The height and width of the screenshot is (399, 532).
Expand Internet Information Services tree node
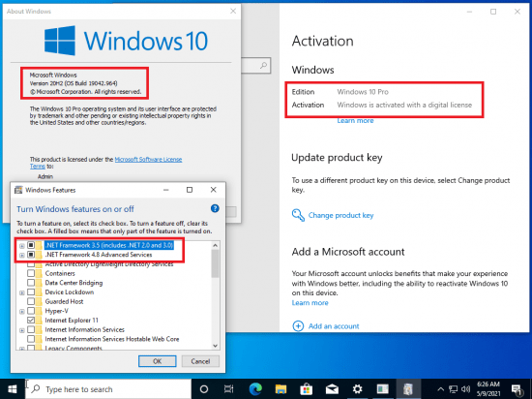point(22,329)
